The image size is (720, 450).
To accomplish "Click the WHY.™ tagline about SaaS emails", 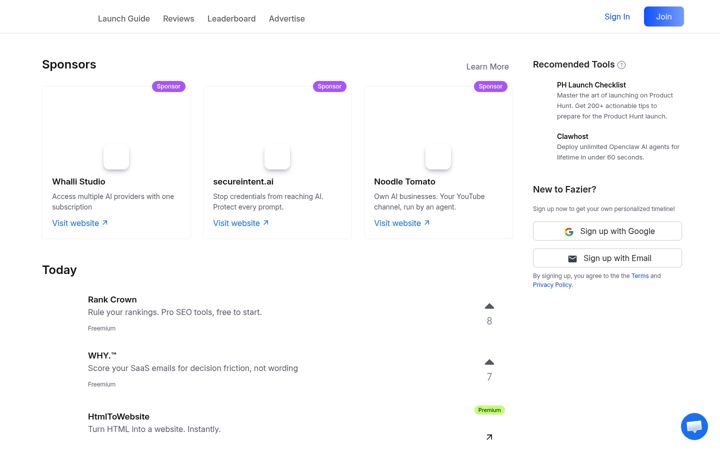I will tap(193, 368).
